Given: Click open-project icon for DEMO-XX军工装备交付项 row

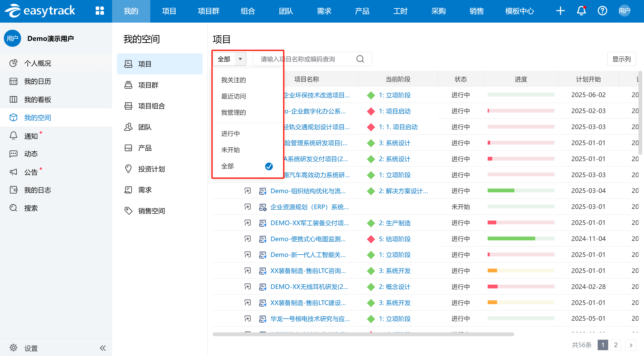Looking at the screenshot, I should (247, 223).
